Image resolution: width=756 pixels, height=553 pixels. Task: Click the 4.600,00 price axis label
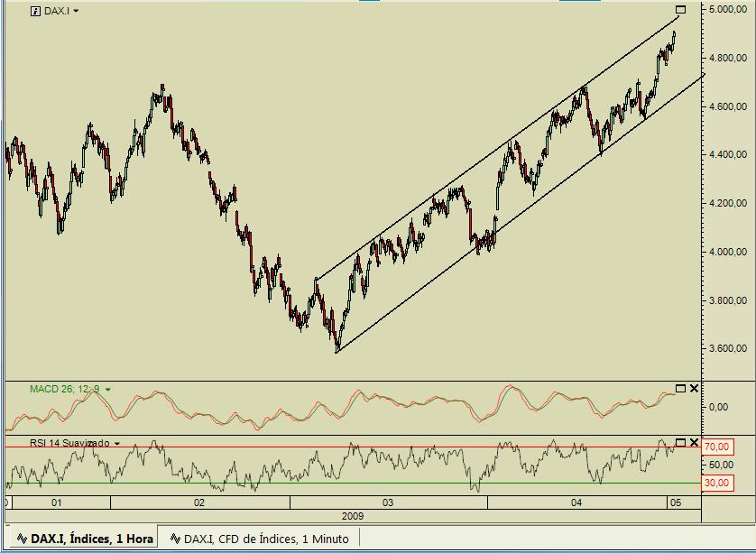tap(727, 106)
